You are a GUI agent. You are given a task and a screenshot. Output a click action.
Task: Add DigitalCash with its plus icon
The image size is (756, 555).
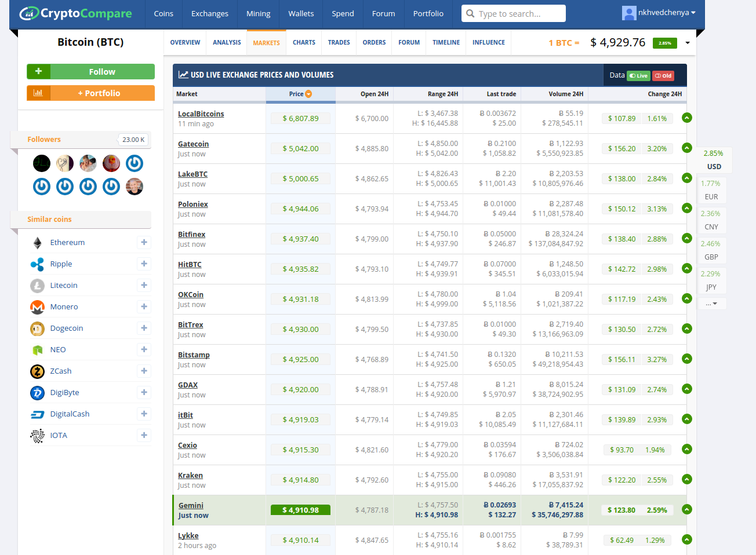(x=144, y=414)
